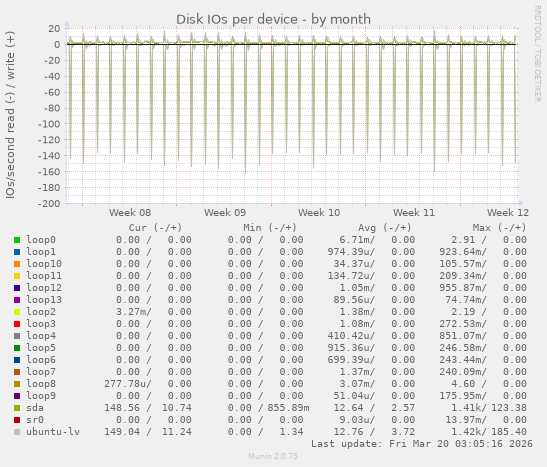Image resolution: width=547 pixels, height=467 pixels.
Task: Click the sda max value '1.41k/'
Action: 469,408
